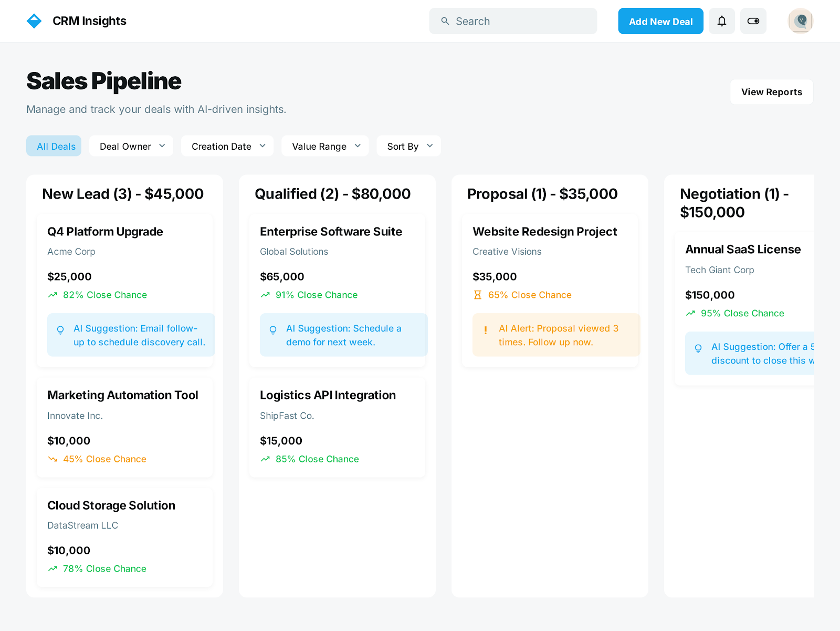Click the trend arrow beside 95% Close Chance
Viewport: 840px width, 631px height.
690,313
